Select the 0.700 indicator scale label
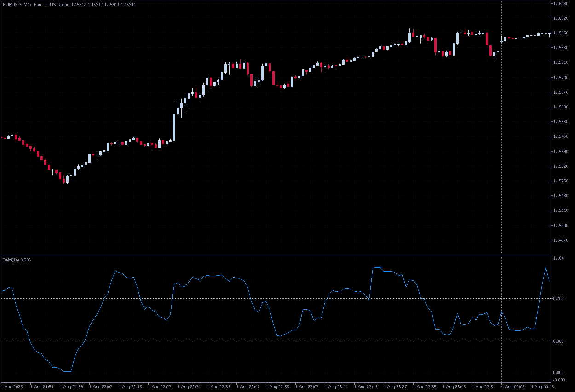This screenshot has width=575, height=392. tap(560, 299)
